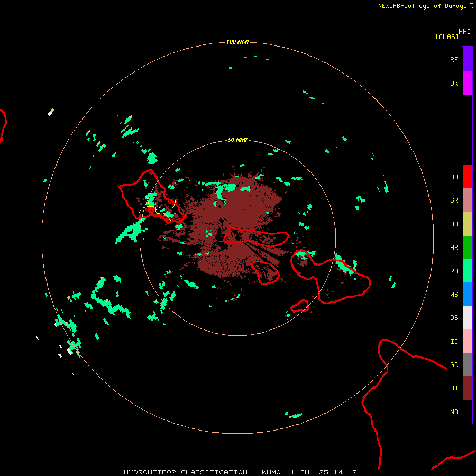Select the 'BD' legend label

(454, 224)
